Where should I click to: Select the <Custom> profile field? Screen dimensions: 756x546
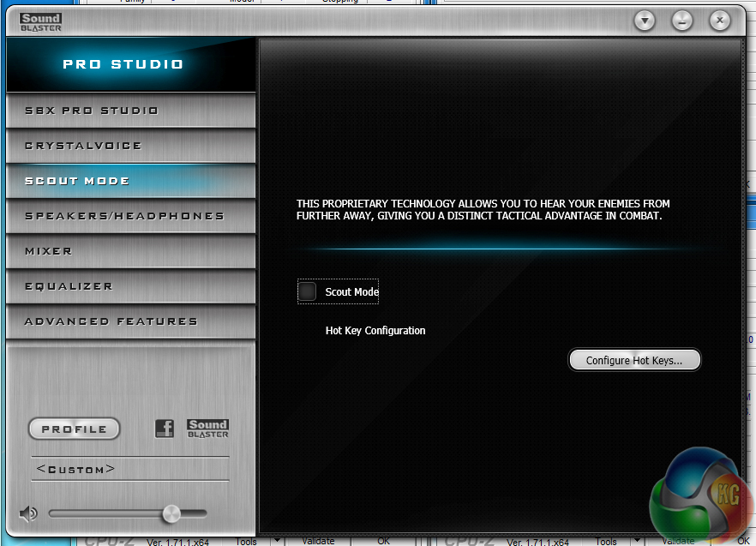(130, 469)
